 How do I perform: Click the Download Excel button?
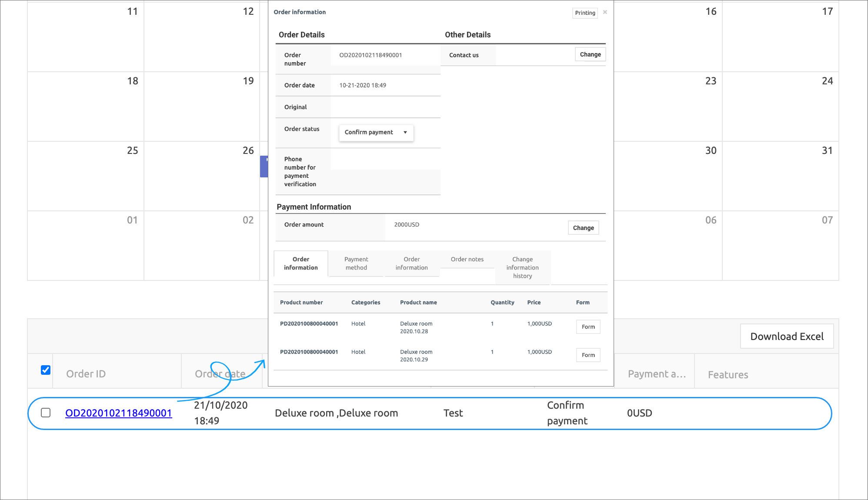[x=787, y=337]
